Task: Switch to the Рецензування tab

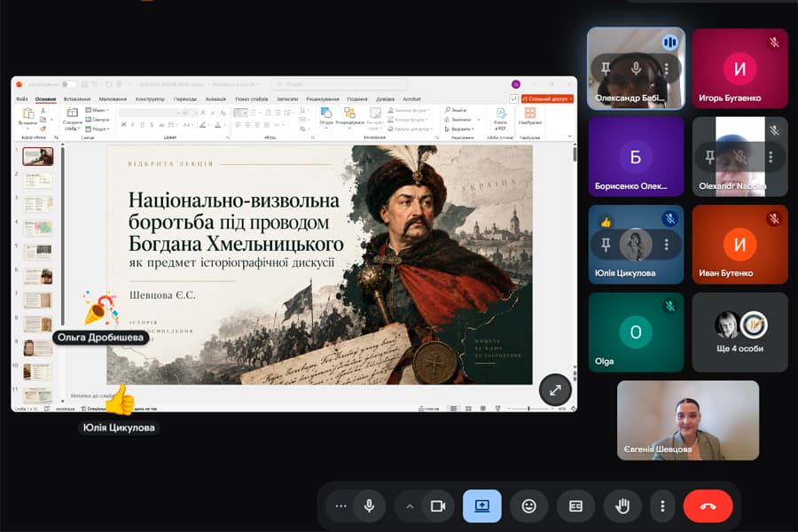Action: tap(322, 98)
